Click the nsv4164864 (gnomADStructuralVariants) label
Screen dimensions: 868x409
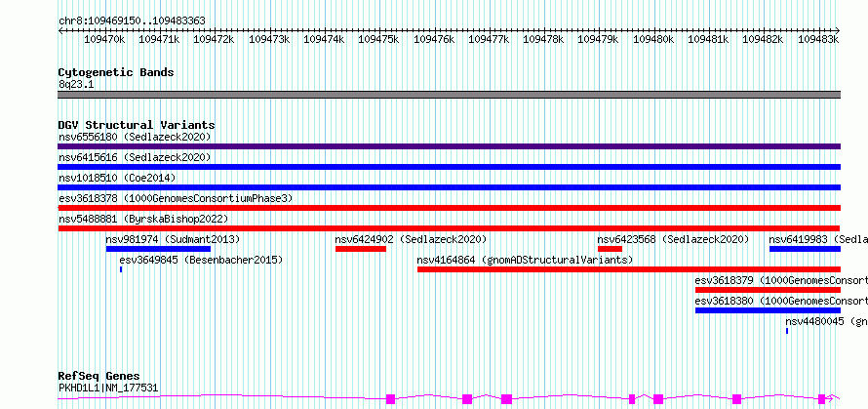click(x=525, y=260)
